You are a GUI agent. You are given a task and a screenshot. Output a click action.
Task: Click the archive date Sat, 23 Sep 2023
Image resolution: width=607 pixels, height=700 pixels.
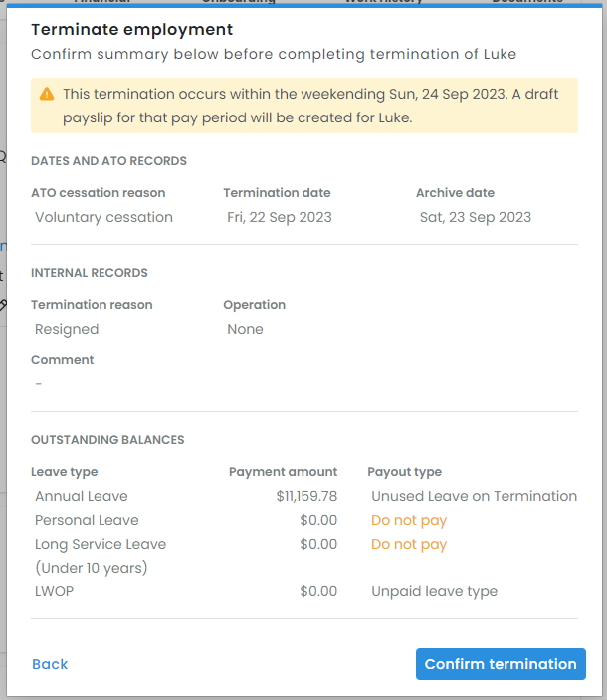[476, 217]
